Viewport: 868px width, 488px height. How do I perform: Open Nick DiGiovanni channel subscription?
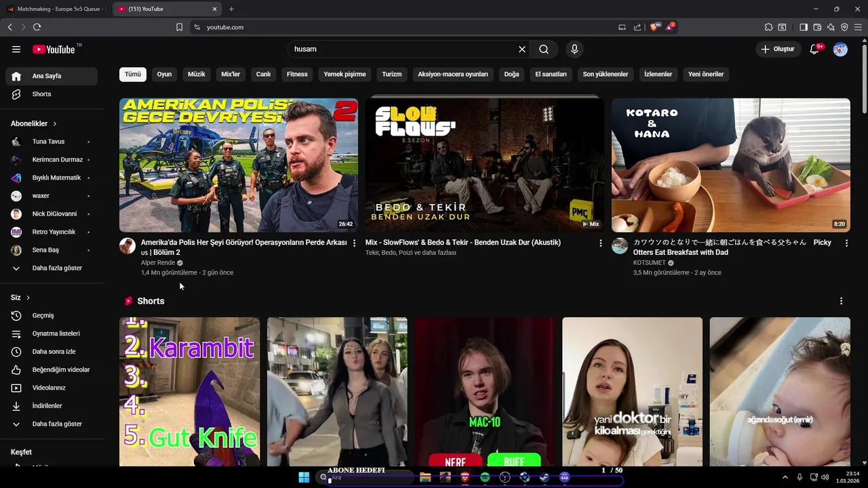[x=52, y=214]
